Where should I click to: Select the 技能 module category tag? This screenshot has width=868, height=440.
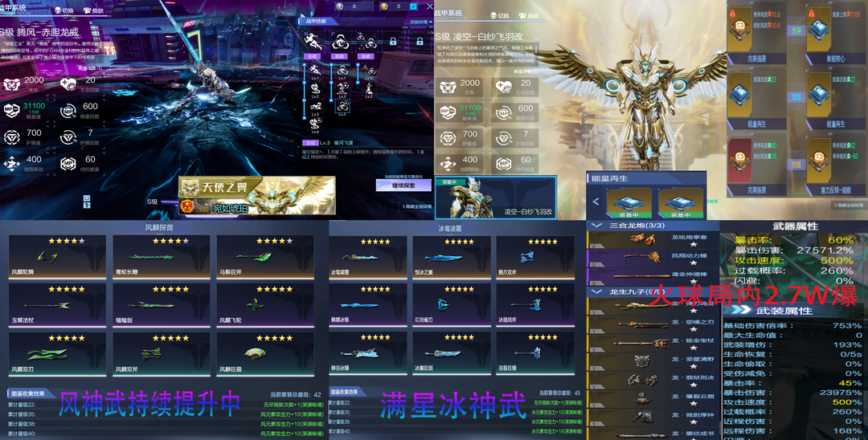(796, 164)
